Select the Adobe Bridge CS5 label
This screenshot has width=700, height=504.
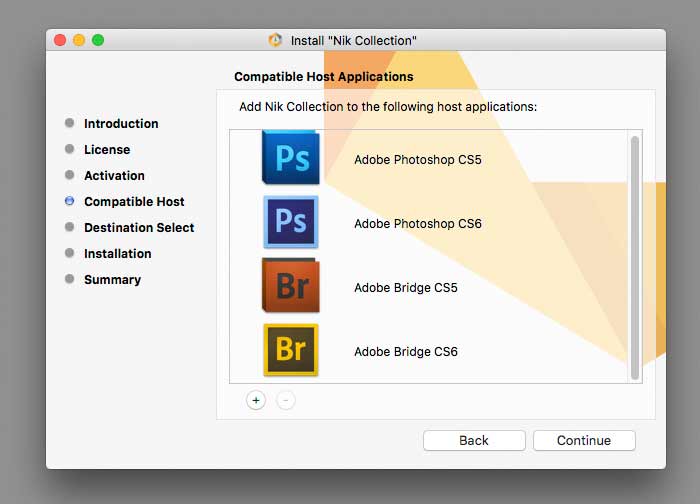point(406,287)
